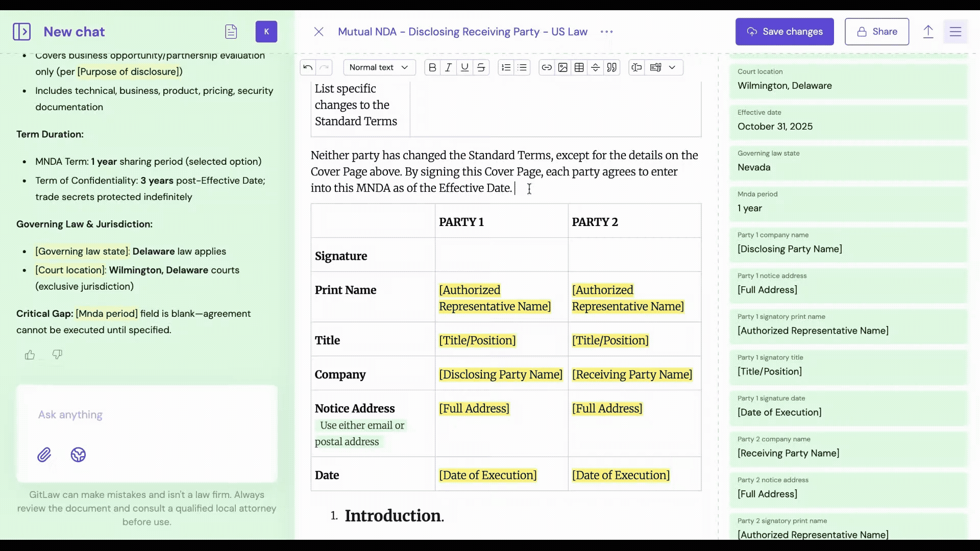Toggle the left sidebar panel icon
This screenshot has height=551, width=980.
21,32
